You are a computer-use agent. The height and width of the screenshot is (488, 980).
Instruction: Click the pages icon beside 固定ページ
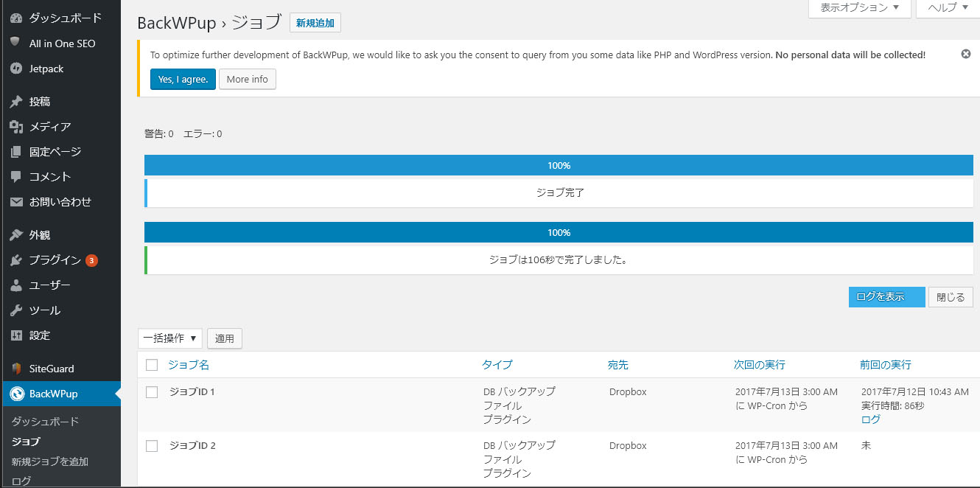click(x=15, y=152)
